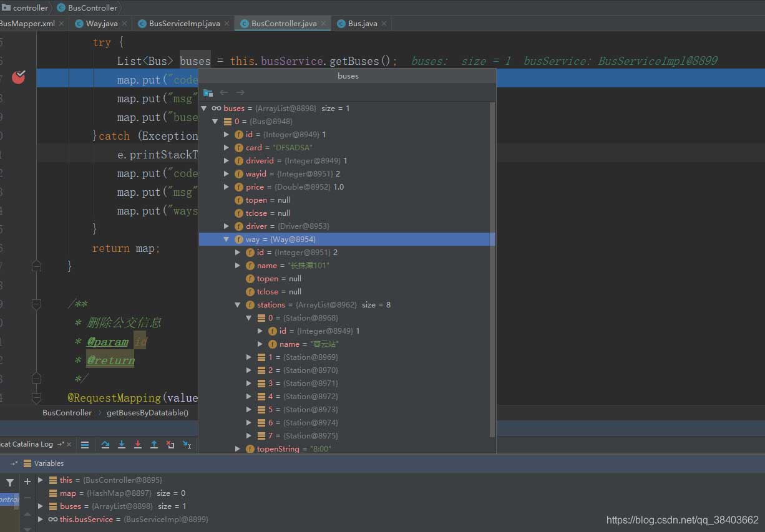
Task: Expand the driver = {Driver@8953} node
Action: [x=227, y=226]
